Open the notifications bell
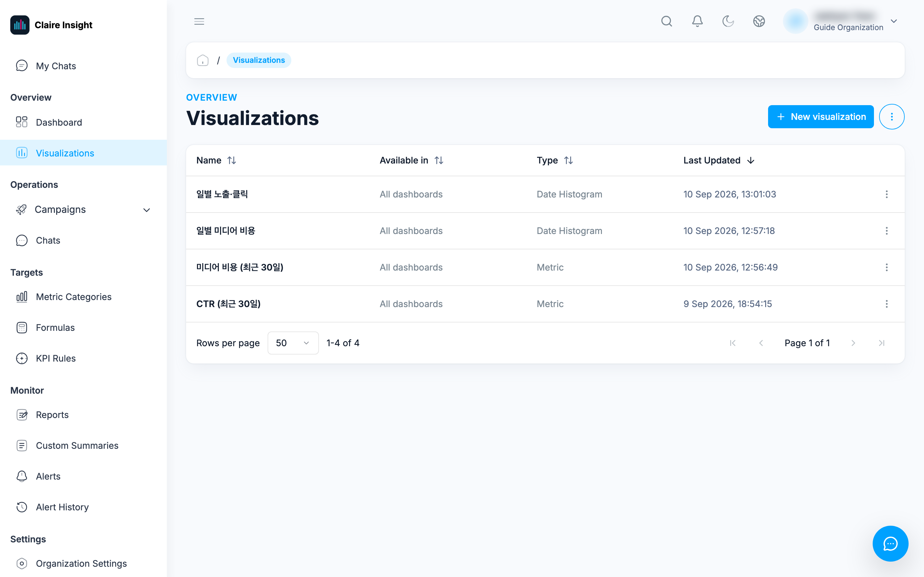This screenshot has height=577, width=924. (697, 21)
